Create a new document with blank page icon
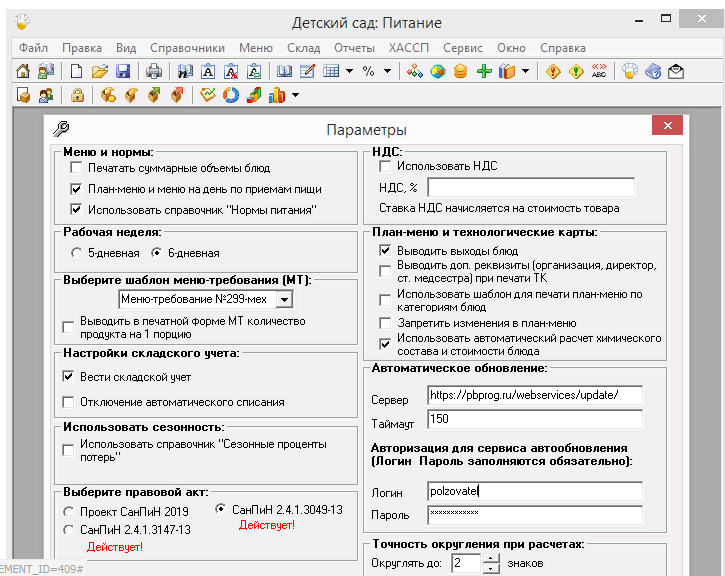 coord(76,71)
